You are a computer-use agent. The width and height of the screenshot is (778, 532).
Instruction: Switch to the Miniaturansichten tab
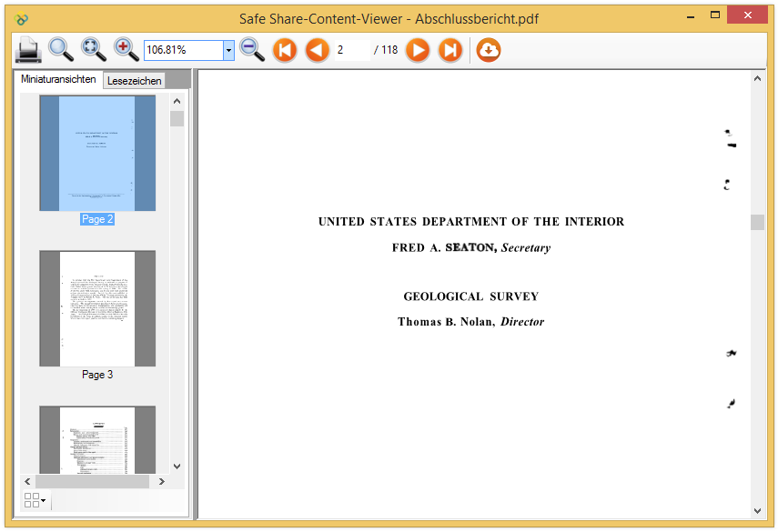tap(58, 79)
